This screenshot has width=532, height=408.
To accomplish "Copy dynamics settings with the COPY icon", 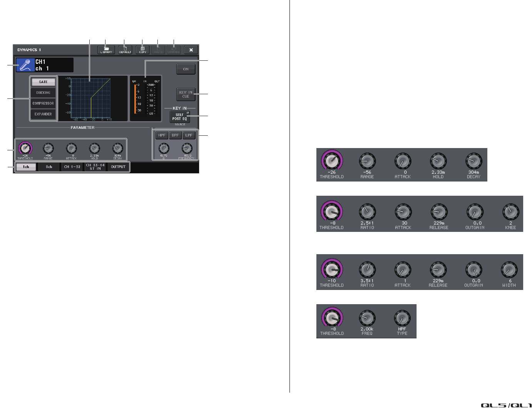I will [142, 50].
